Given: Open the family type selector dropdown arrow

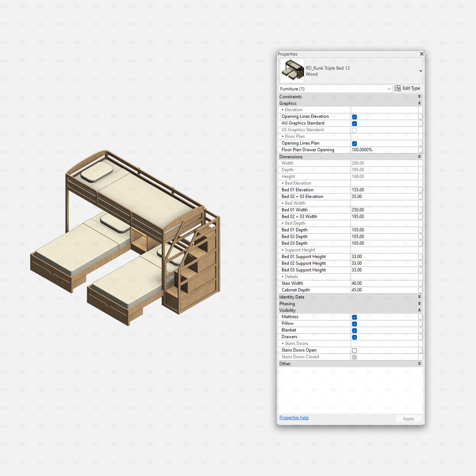Looking at the screenshot, I should pyautogui.click(x=420, y=71).
